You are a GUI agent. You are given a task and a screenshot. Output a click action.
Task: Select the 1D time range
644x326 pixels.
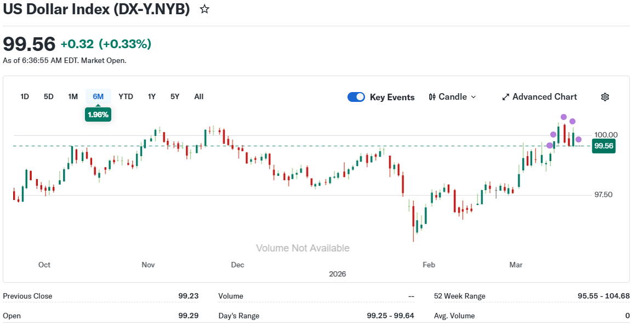pos(25,96)
